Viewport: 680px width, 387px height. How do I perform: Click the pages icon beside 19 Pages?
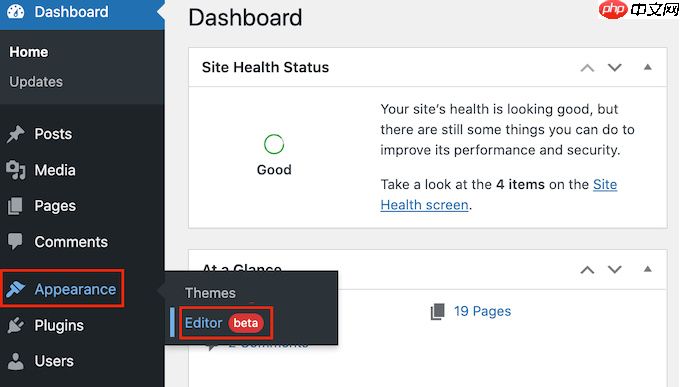point(438,312)
